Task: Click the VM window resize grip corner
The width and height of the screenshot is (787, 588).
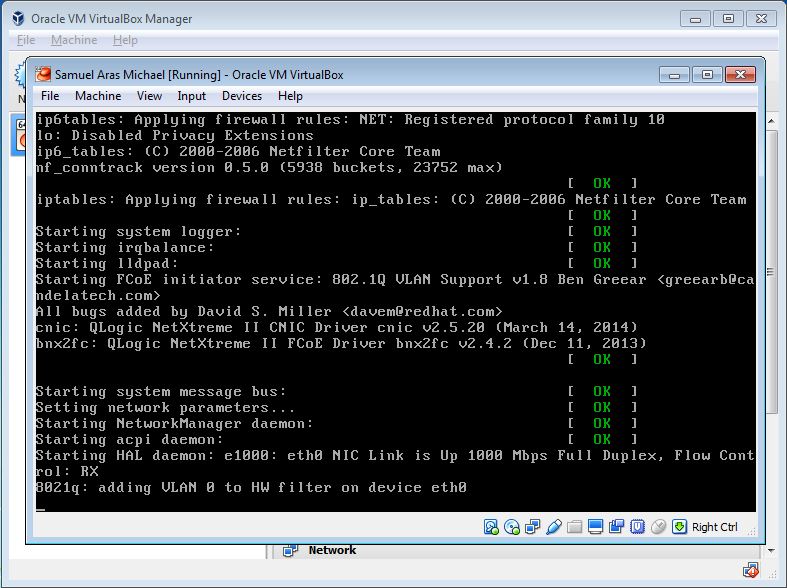Action: coord(752,532)
